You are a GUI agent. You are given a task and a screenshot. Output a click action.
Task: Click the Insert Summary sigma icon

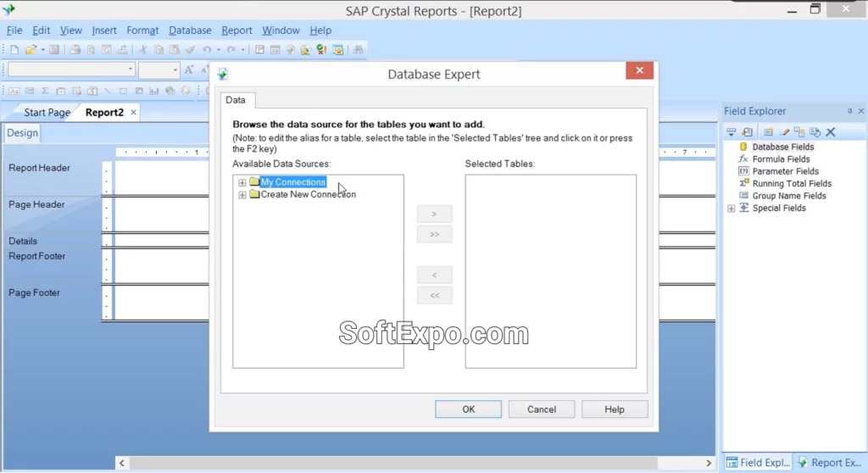[x=45, y=91]
